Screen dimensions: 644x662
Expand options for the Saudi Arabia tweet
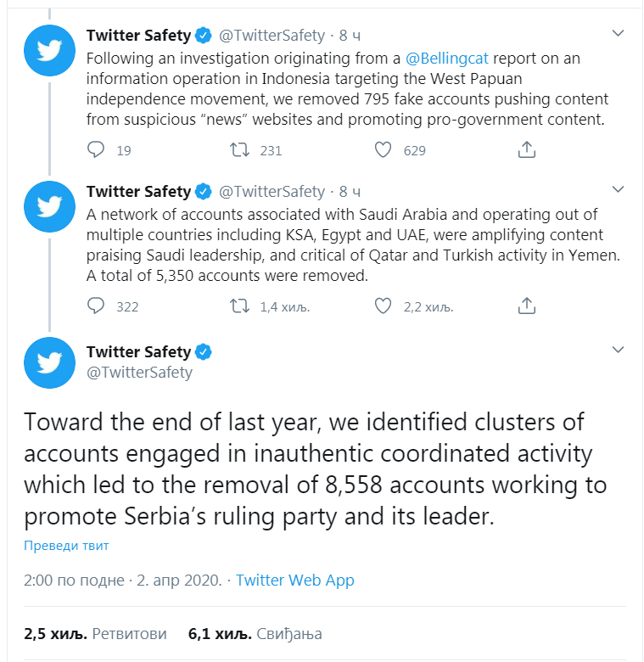(618, 189)
